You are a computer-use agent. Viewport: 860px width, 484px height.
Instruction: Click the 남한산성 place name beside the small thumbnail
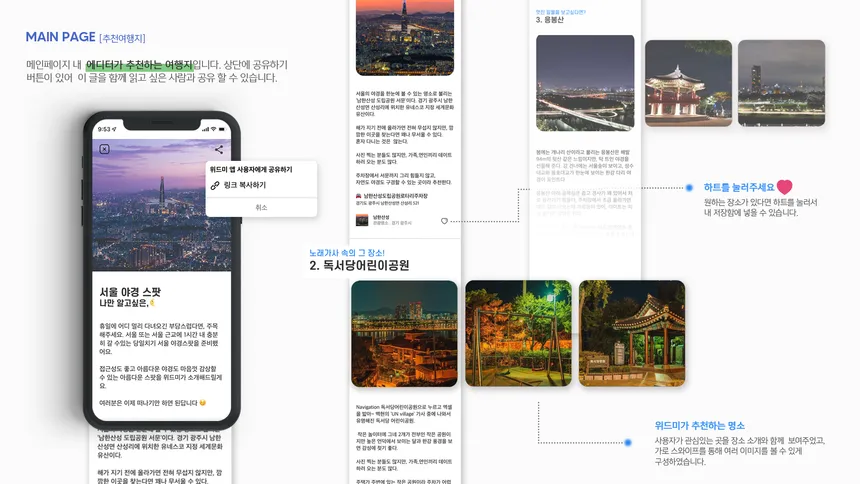tap(381, 218)
